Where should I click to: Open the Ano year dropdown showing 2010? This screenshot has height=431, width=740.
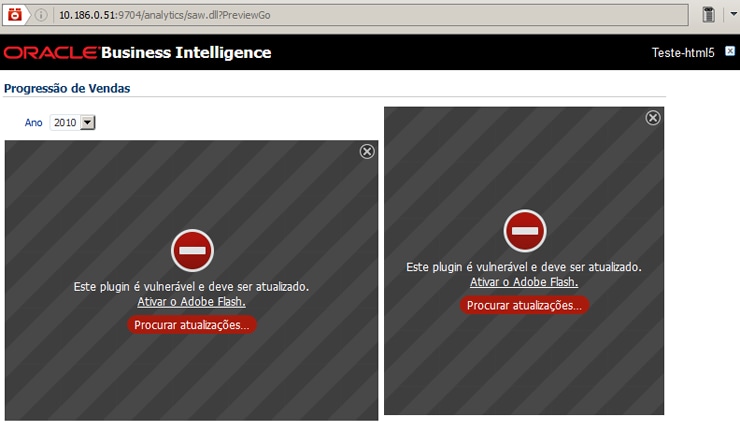73,123
